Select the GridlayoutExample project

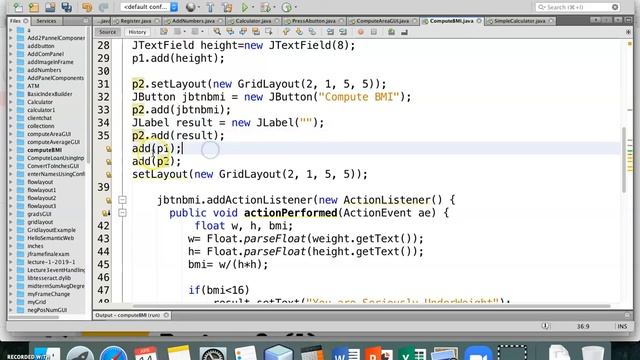click(x=51, y=230)
